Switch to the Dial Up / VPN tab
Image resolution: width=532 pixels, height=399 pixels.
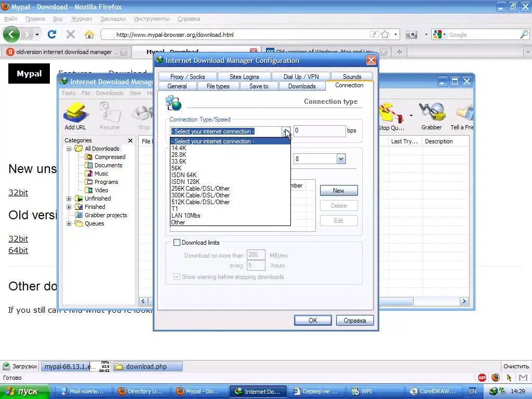pos(301,77)
